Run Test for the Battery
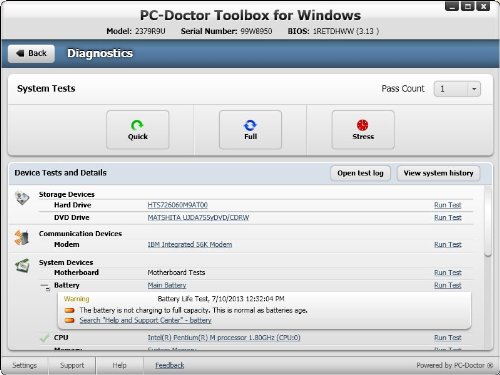The width and height of the screenshot is (500, 375). (x=448, y=285)
